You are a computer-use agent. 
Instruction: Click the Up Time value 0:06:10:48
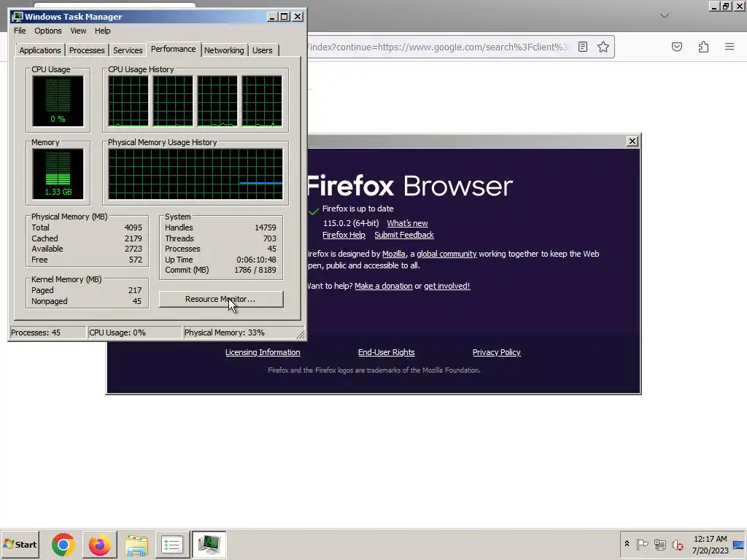(256, 260)
